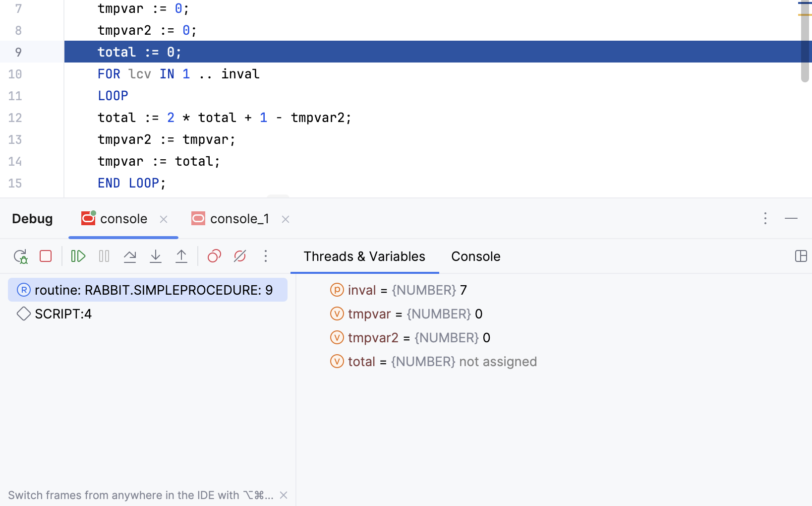Resume program execution
This screenshot has width=812, height=506.
[78, 256]
